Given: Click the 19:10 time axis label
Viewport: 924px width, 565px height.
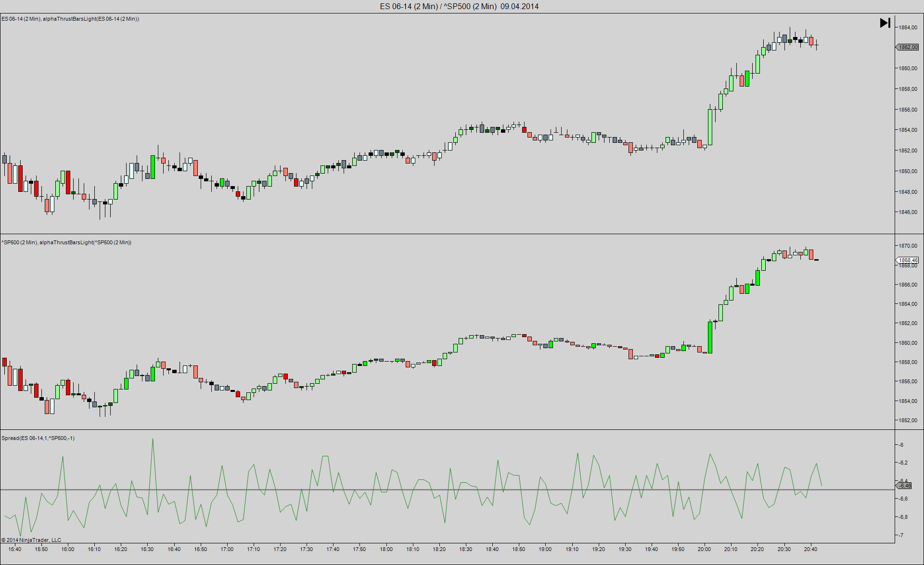Looking at the screenshot, I should tap(572, 549).
